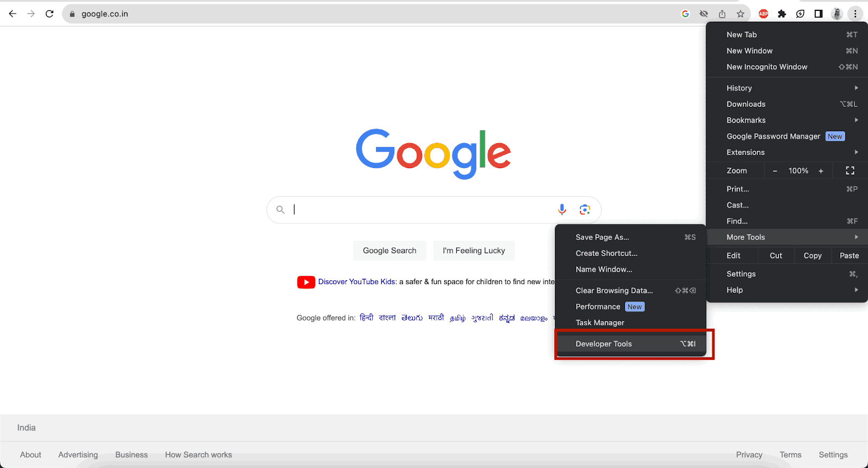Click the browser forward arrow
The width and height of the screenshot is (868, 468).
(x=31, y=14)
